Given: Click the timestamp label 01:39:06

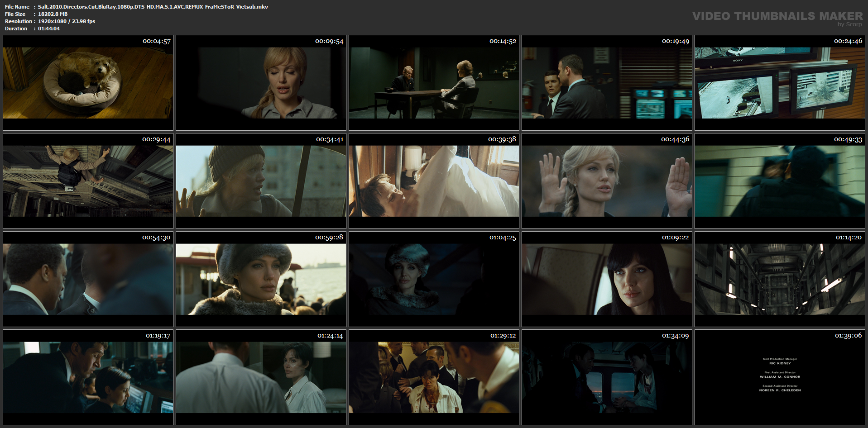Looking at the screenshot, I should [849, 336].
